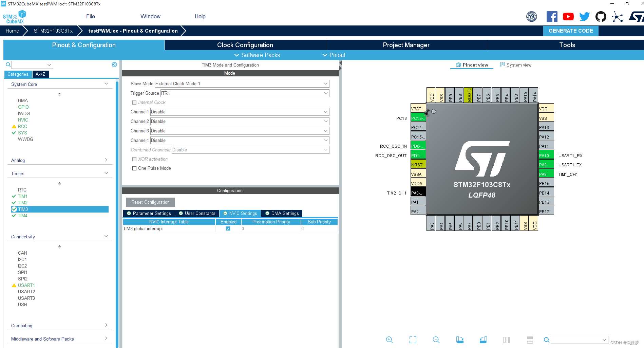Open the STM32CubeMX GitHub icon
644x348 pixels.
pyautogui.click(x=601, y=16)
